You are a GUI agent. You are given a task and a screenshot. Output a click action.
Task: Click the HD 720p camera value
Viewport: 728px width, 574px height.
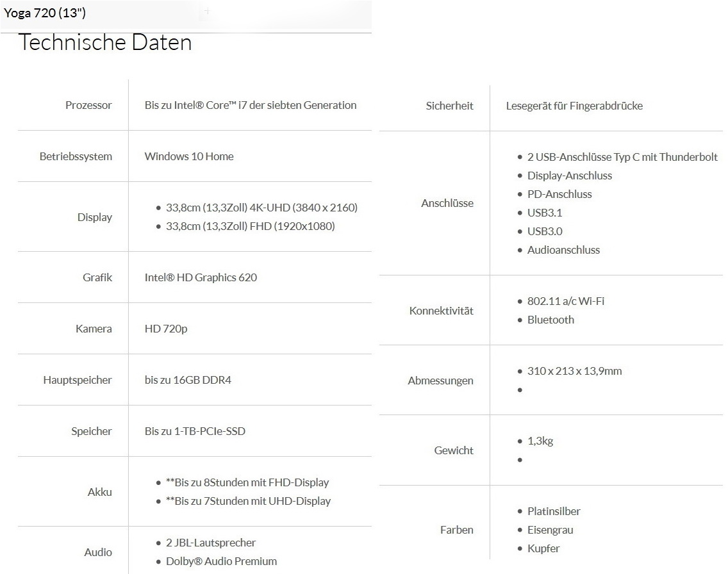166,329
